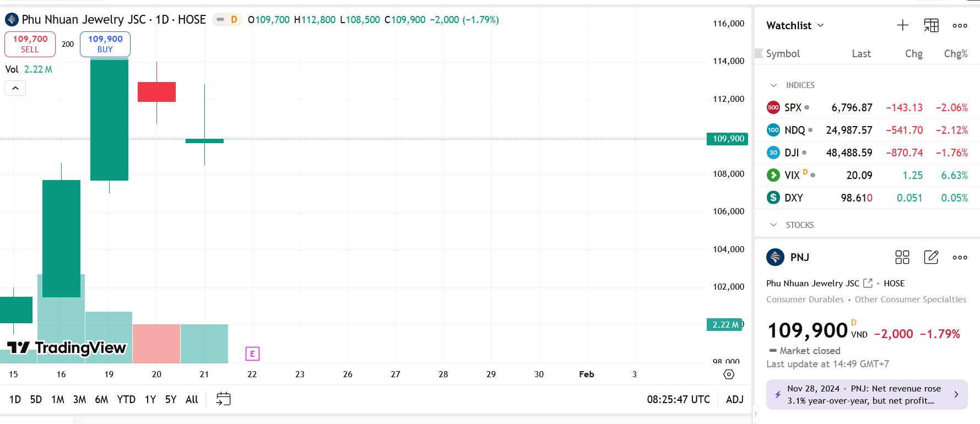Toggle the ADJ adjusted data option
The width and height of the screenshot is (980, 424).
point(734,399)
